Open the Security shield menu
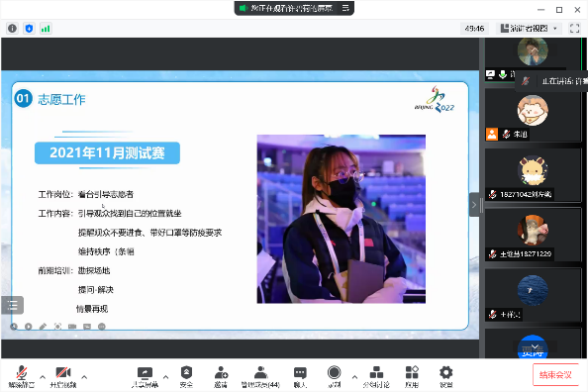The height and width of the screenshot is (392, 588). (186, 376)
